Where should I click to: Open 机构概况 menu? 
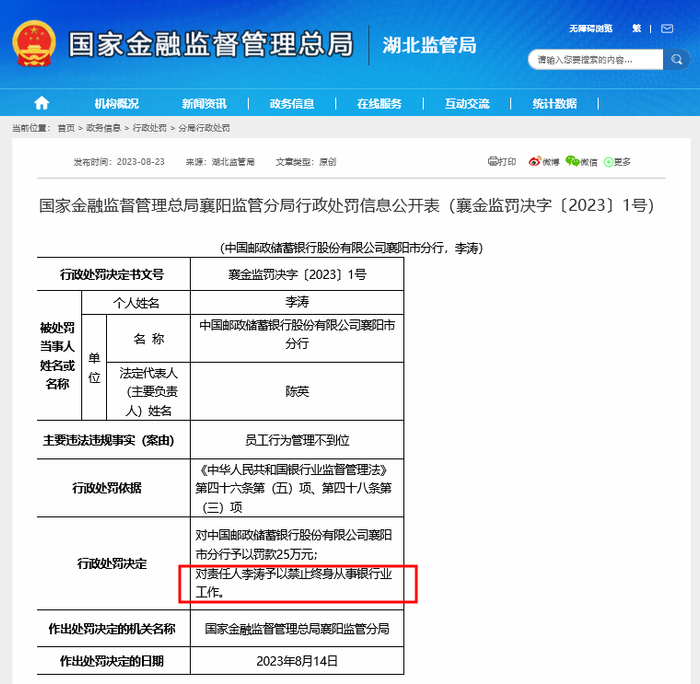coord(117,104)
